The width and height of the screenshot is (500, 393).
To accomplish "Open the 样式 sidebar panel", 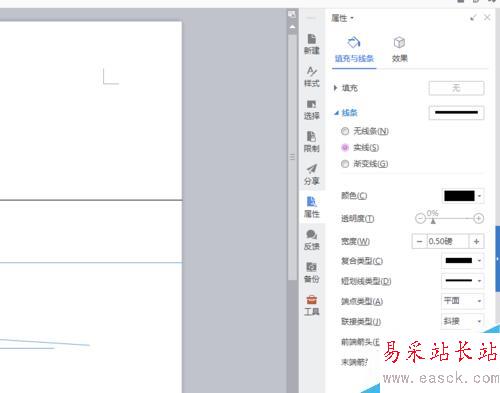I will click(x=312, y=77).
